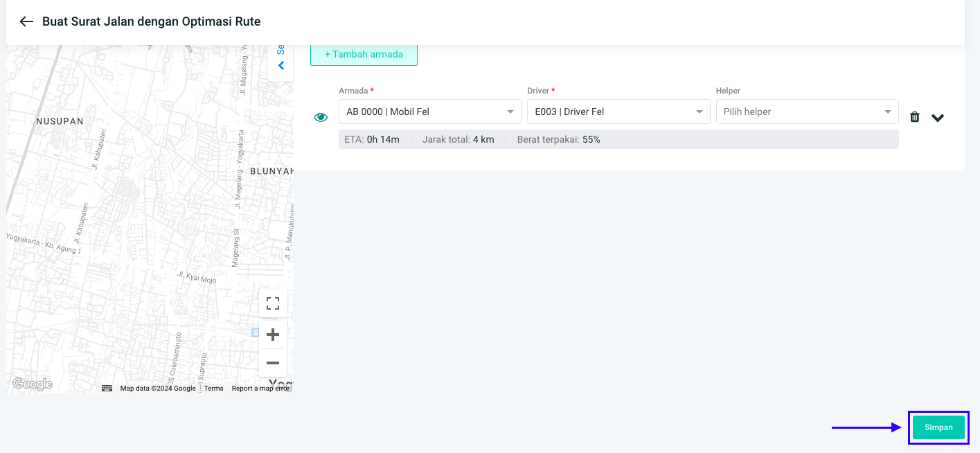Click the train station marker on map
The image size is (980, 453).
pyautogui.click(x=255, y=333)
